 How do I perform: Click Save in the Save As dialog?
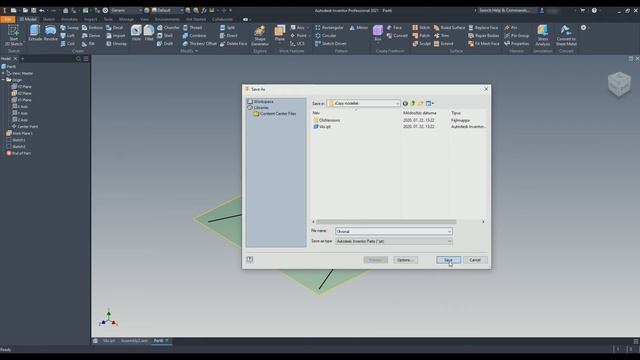pos(448,260)
